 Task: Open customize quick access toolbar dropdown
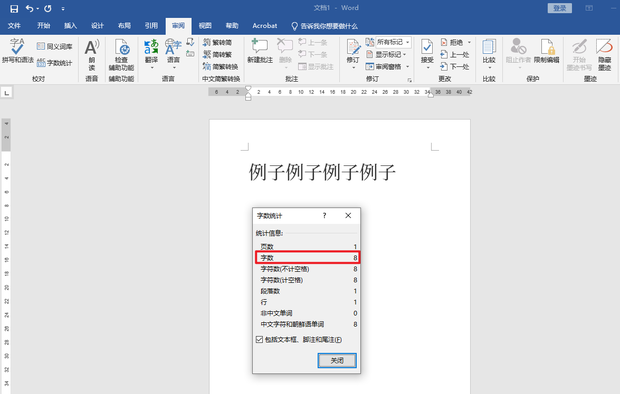pos(63,8)
